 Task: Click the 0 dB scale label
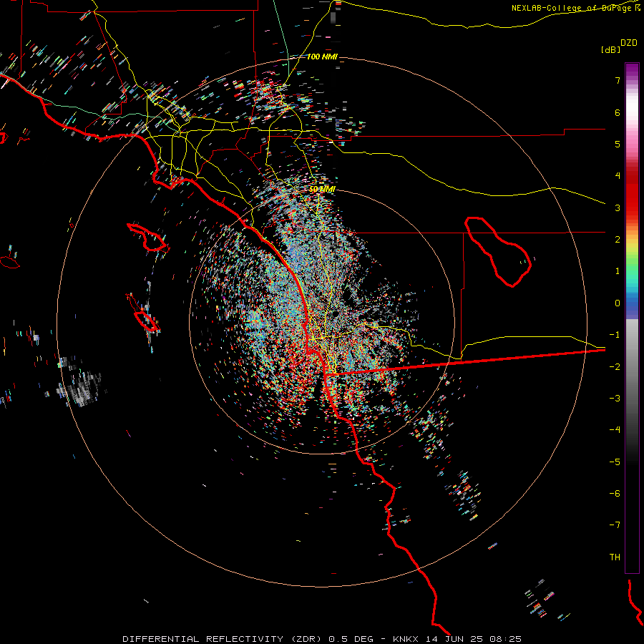618,303
